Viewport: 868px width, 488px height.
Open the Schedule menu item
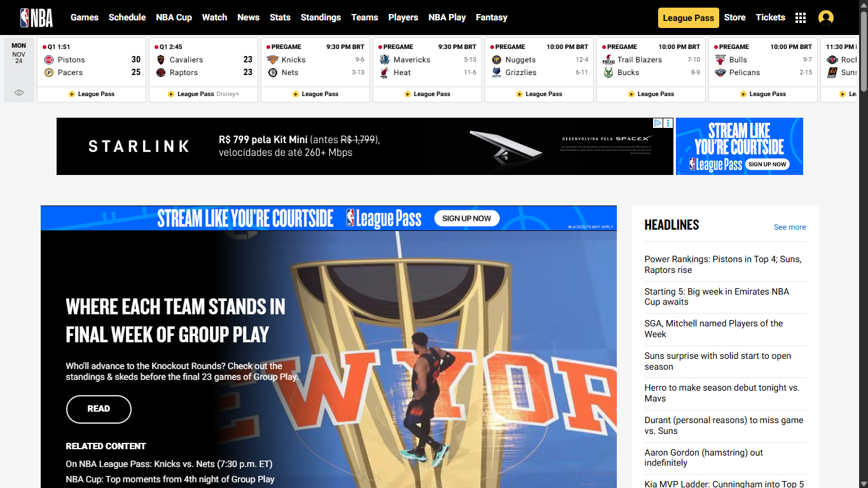tap(127, 17)
